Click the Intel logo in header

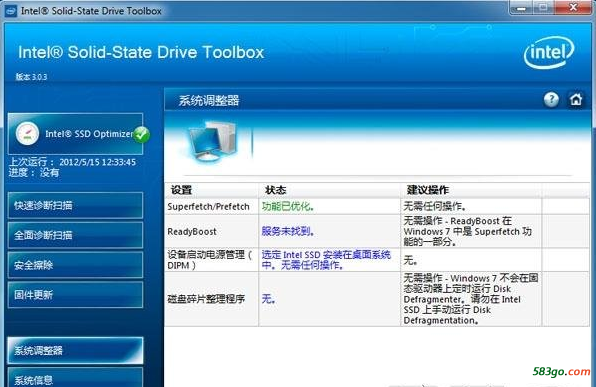click(x=549, y=52)
